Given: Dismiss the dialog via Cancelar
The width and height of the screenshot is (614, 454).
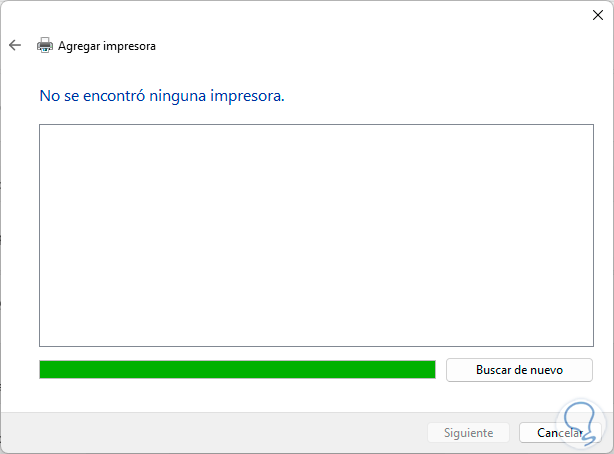Looking at the screenshot, I should [x=560, y=433].
